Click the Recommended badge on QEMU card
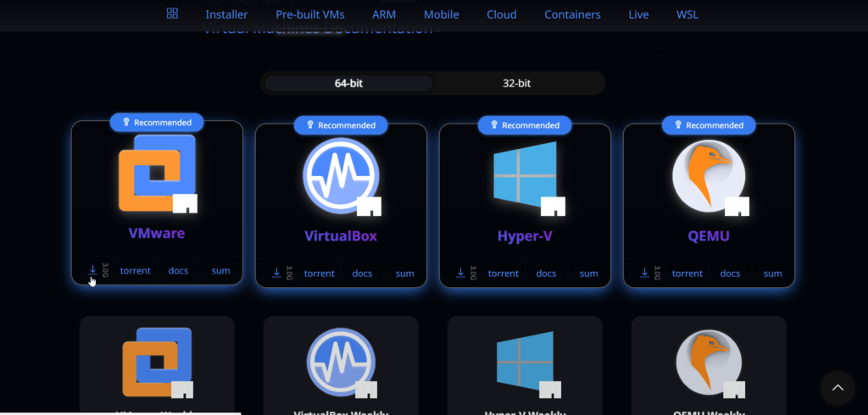The height and width of the screenshot is (415, 868). tap(709, 125)
